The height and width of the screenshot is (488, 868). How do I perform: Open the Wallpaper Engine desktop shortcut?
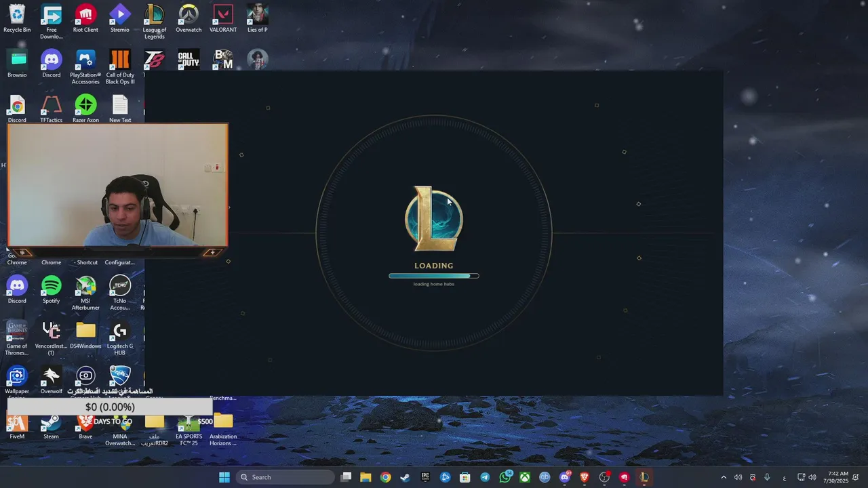(17, 380)
